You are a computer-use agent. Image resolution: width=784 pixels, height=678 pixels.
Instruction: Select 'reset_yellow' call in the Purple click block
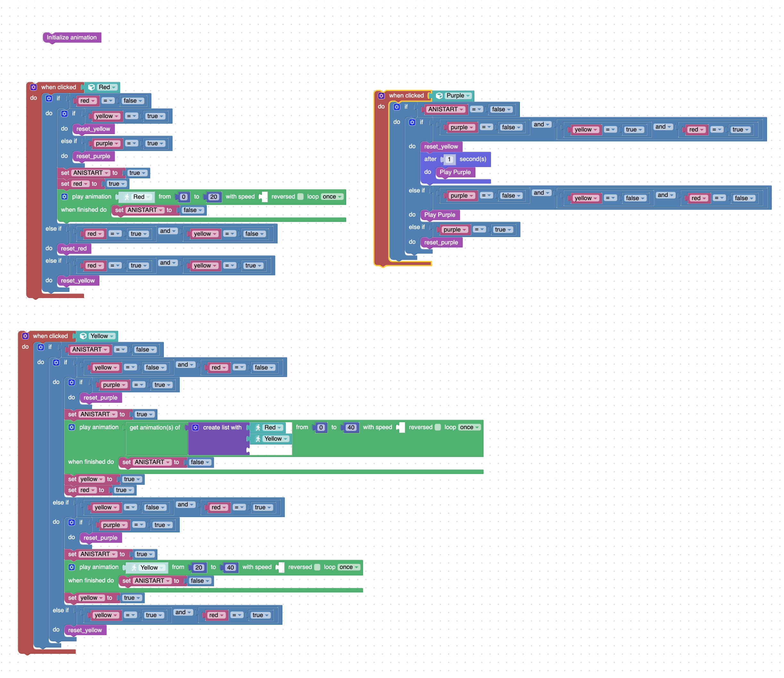coord(441,147)
